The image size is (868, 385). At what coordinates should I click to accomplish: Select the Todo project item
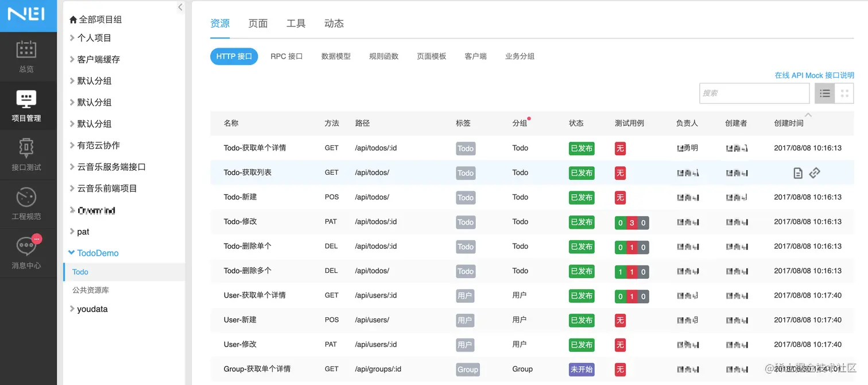(124, 272)
